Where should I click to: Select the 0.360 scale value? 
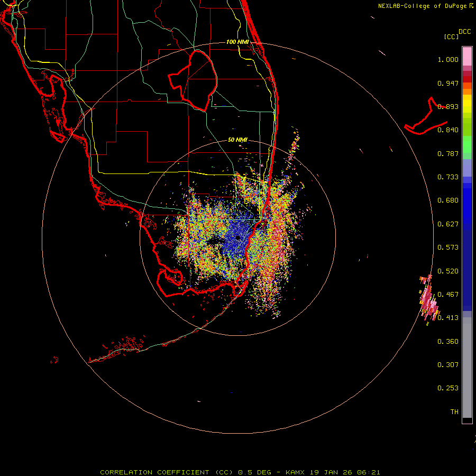448,342
